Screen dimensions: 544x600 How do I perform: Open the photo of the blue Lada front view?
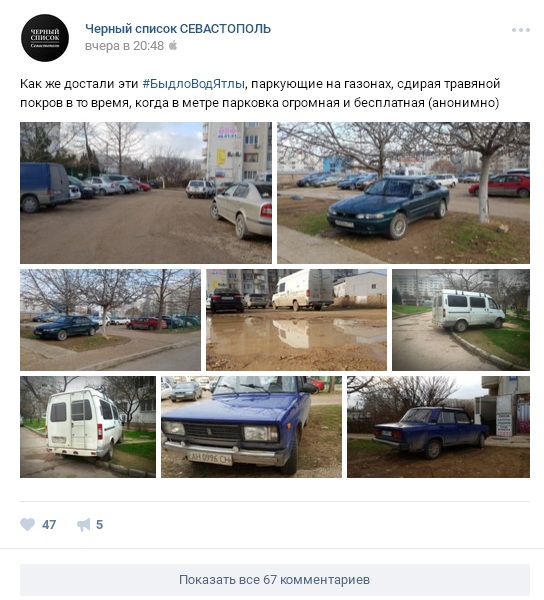coord(251,427)
